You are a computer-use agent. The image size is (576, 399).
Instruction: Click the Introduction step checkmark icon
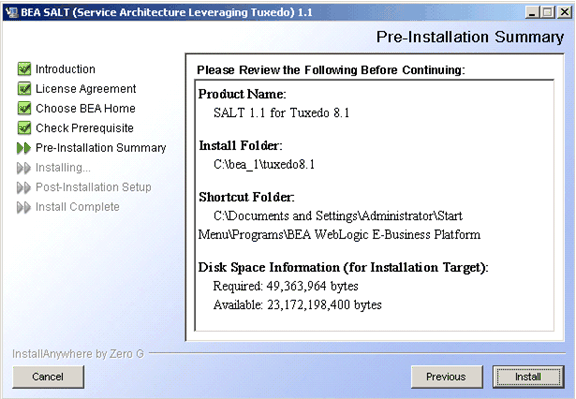[24, 69]
